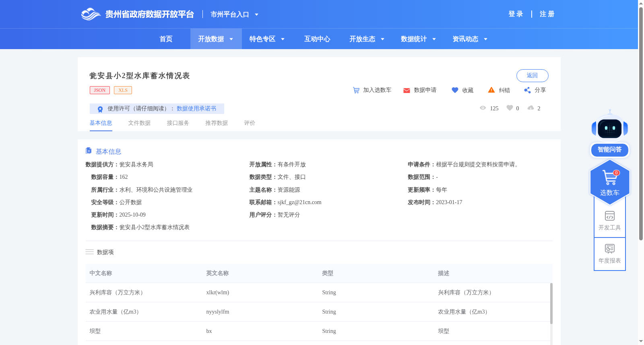Expand the 开放数据 menu arrow
Screen dimensions: 644x345
231,39
